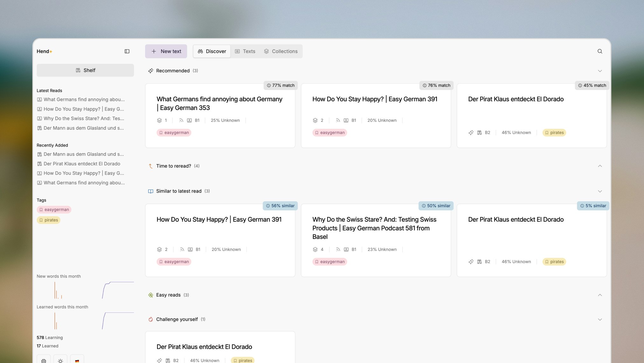This screenshot has height=363, width=644.
Task: Click '578 Learning' count
Action: (x=50, y=338)
